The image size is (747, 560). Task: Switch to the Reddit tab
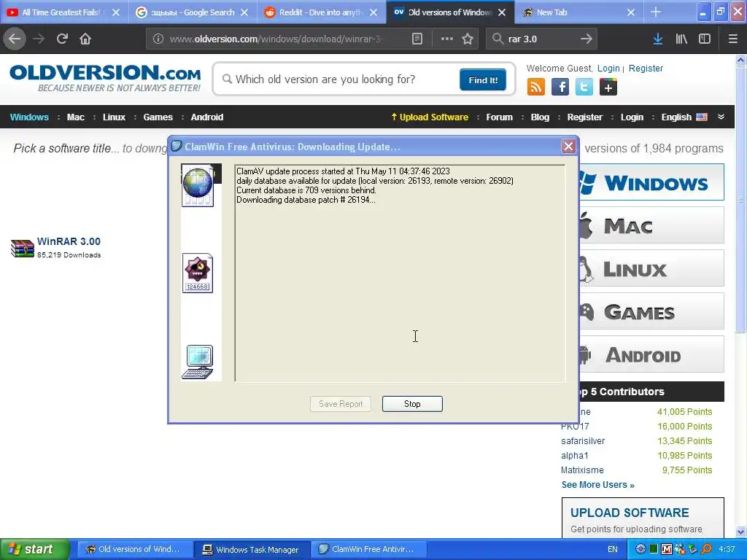tap(322, 12)
